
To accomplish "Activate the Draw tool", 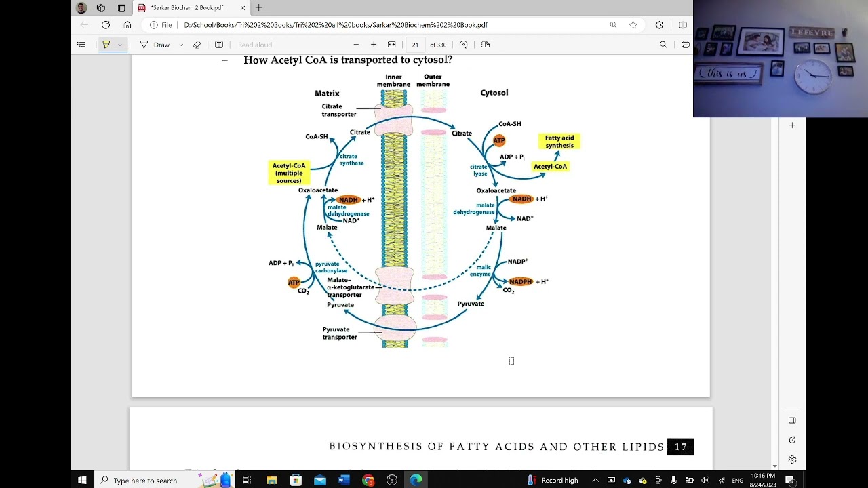I will click(155, 45).
